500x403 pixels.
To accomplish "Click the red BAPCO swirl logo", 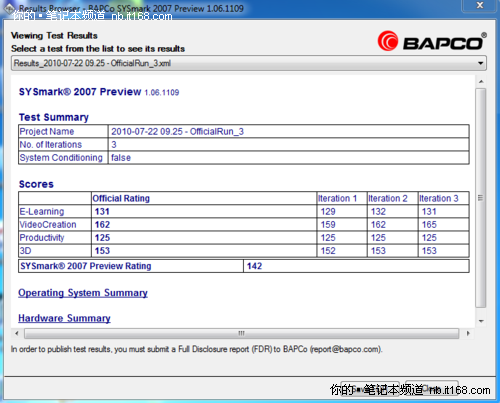I will [x=388, y=41].
